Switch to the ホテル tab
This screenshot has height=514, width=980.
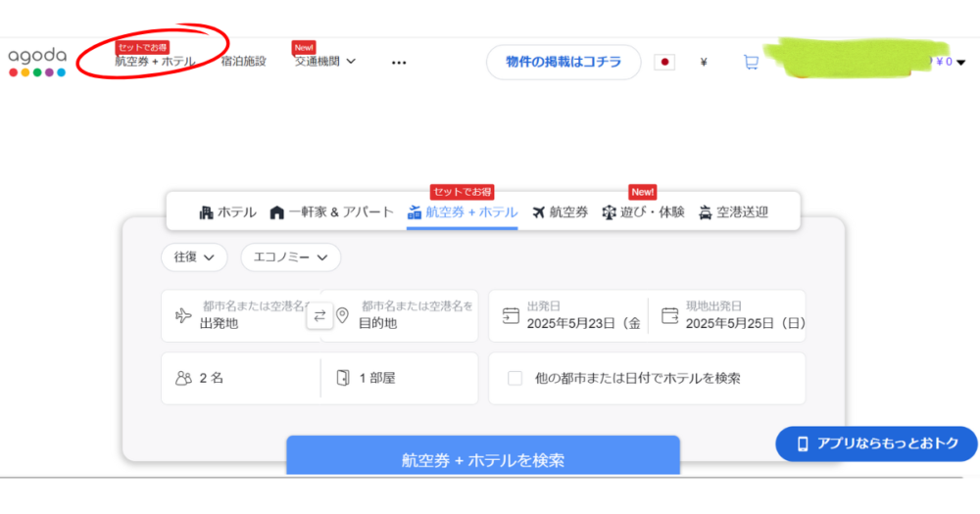click(x=227, y=212)
